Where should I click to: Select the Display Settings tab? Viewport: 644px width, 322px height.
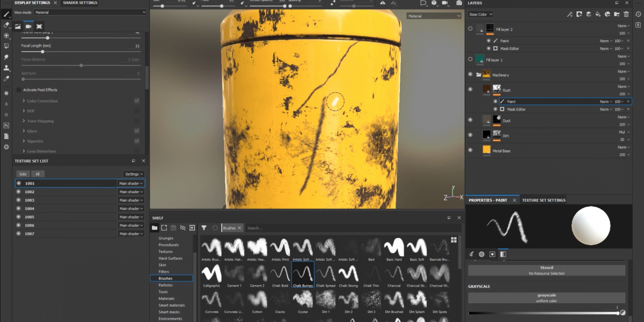(32, 3)
